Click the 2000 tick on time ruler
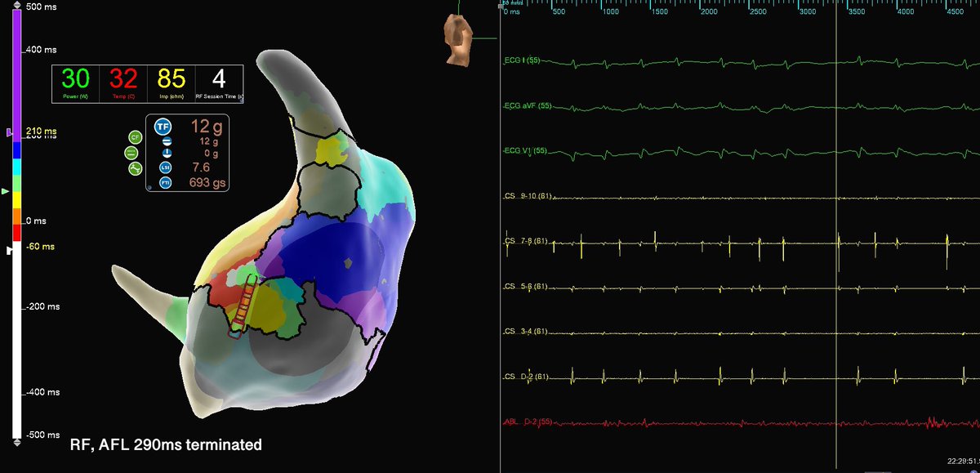The image size is (980, 473). pos(709,12)
